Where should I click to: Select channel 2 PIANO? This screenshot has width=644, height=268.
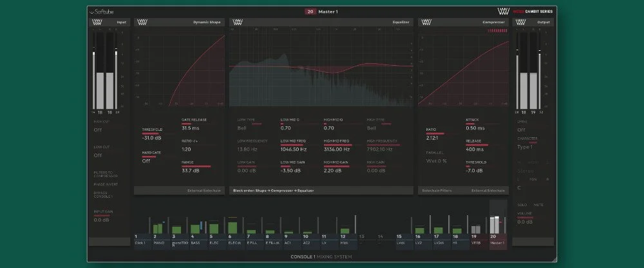coord(162,242)
